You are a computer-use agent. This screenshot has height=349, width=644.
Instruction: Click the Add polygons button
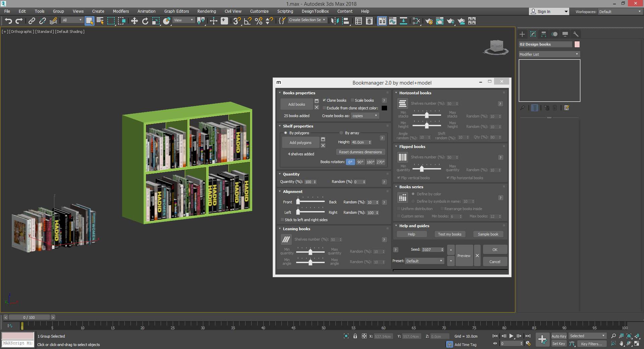click(301, 143)
